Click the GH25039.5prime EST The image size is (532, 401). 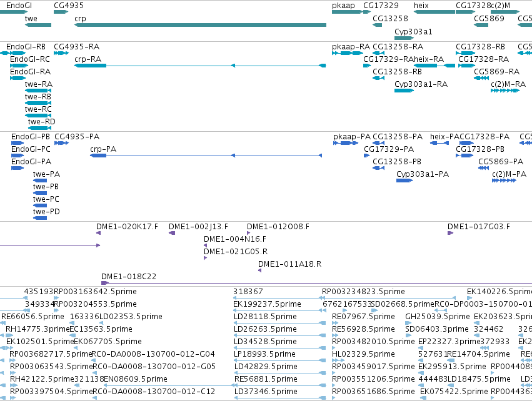[x=408, y=323]
